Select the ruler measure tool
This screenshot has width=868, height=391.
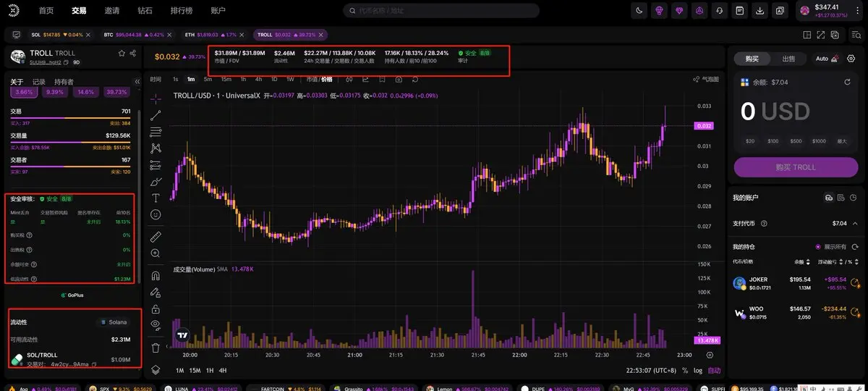click(x=156, y=237)
